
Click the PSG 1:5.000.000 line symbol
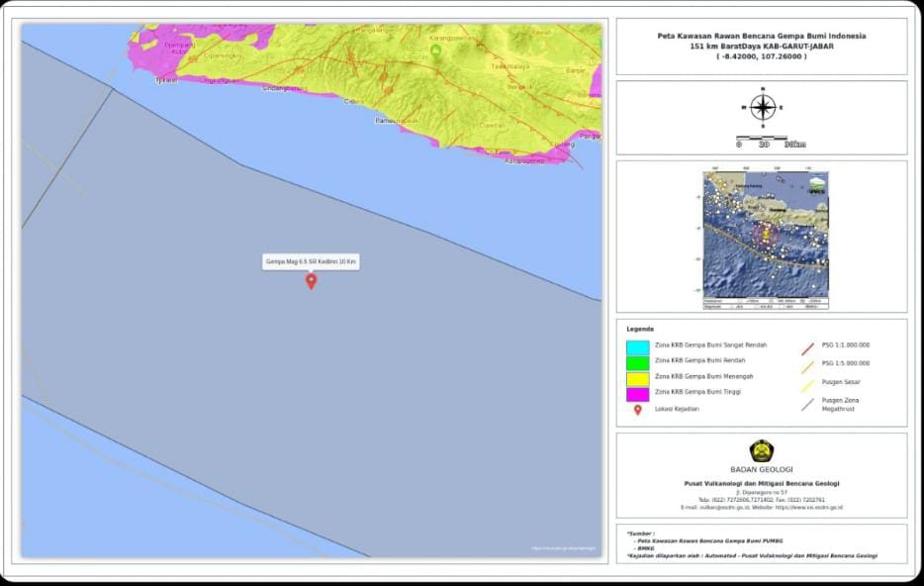[807, 365]
